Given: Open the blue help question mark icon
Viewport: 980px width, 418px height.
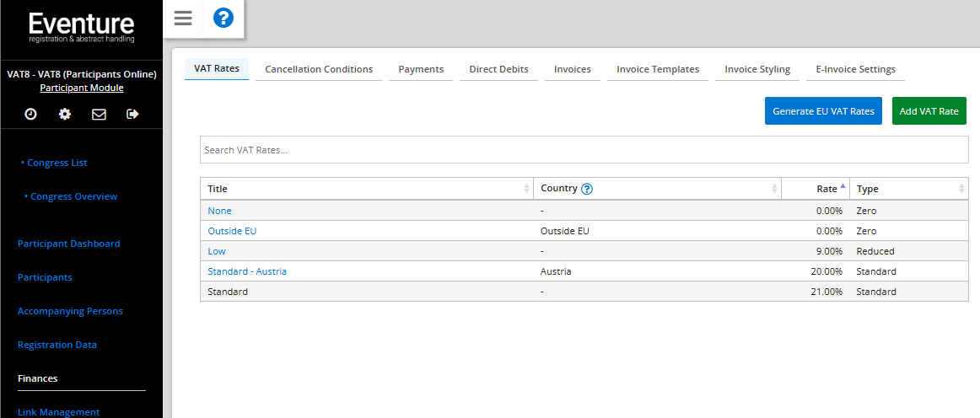Looking at the screenshot, I should pos(223,18).
